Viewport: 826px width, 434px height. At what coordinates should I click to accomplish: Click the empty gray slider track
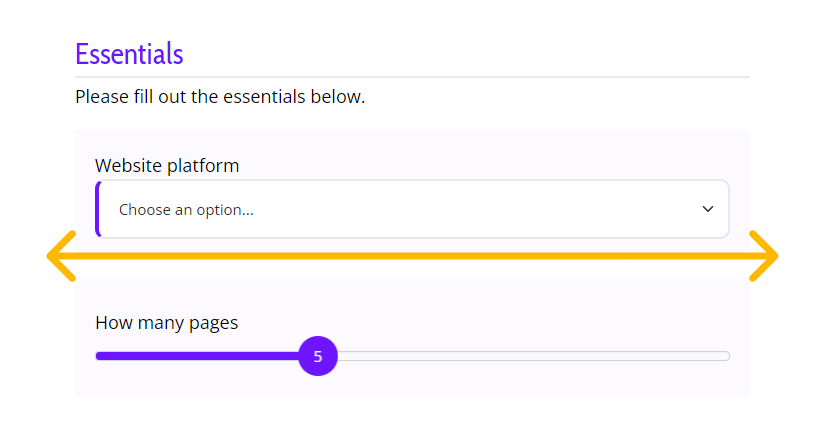point(533,356)
